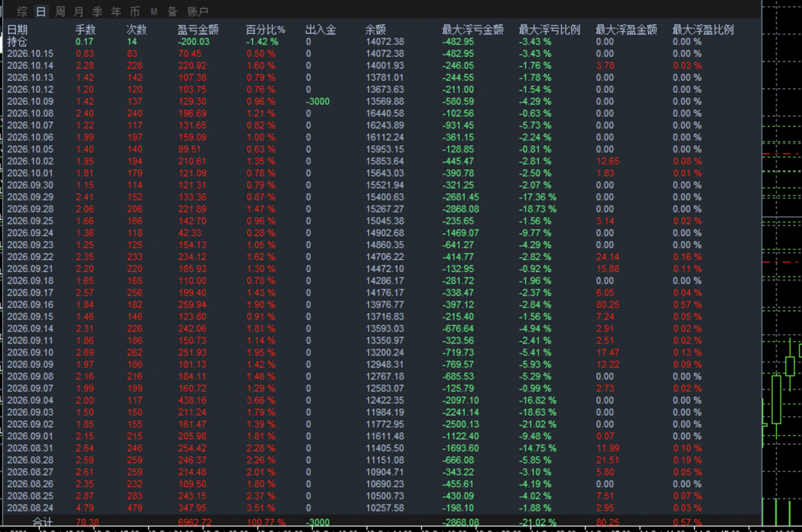Click the 余额 column header

376,29
